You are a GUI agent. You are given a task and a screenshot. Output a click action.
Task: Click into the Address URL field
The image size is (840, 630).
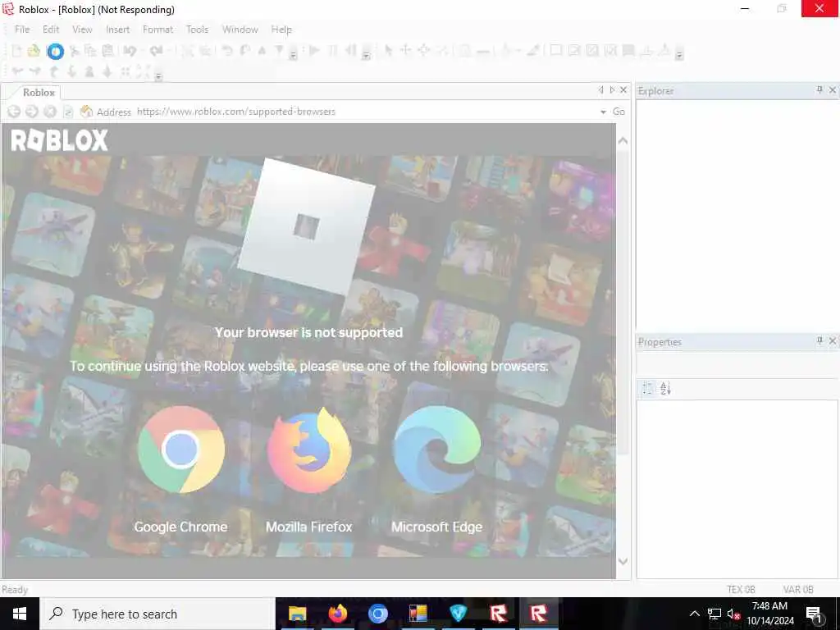coord(365,112)
